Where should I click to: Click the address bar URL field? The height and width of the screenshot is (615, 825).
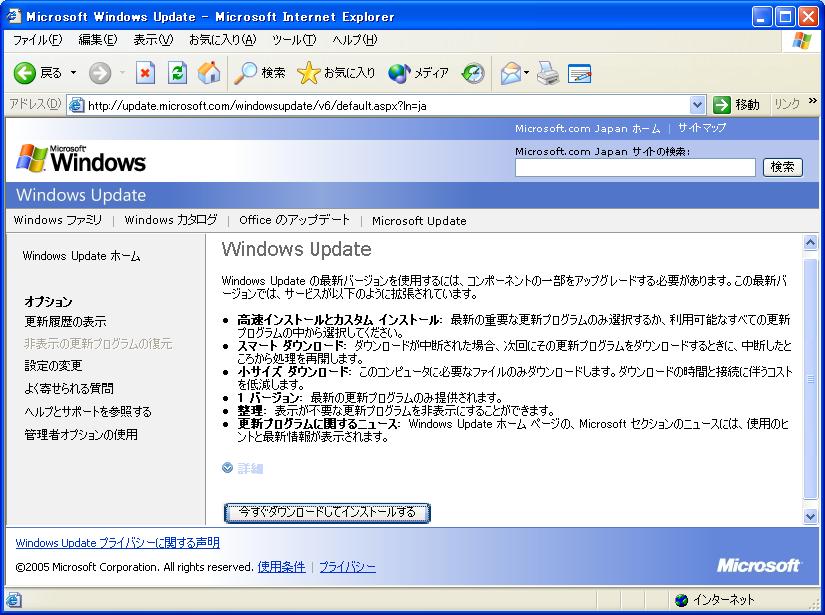coord(387,105)
